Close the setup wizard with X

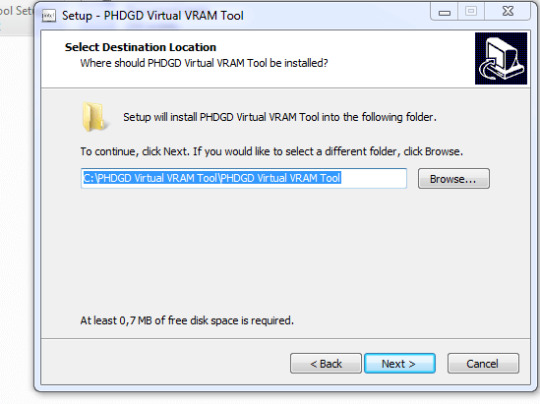pyautogui.click(x=508, y=12)
